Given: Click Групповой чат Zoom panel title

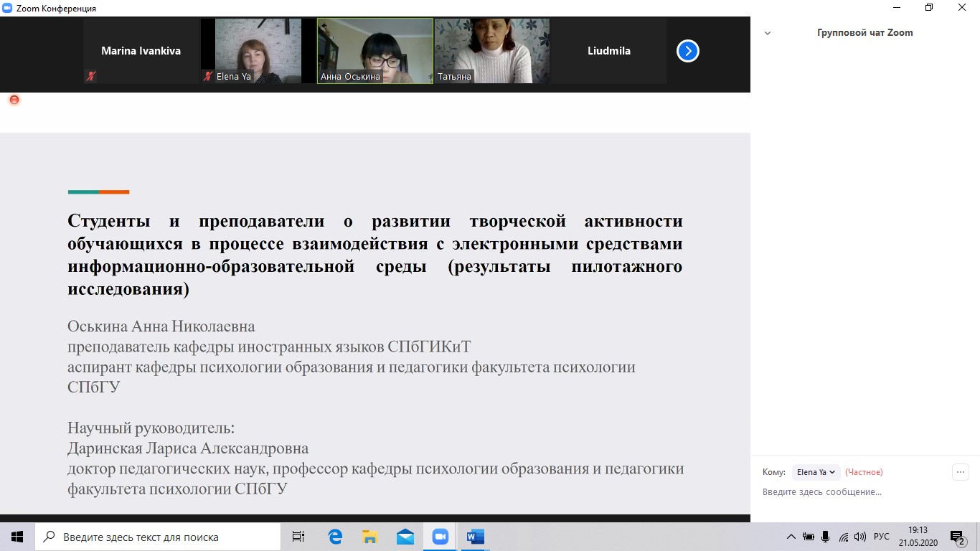Looking at the screenshot, I should tap(865, 33).
